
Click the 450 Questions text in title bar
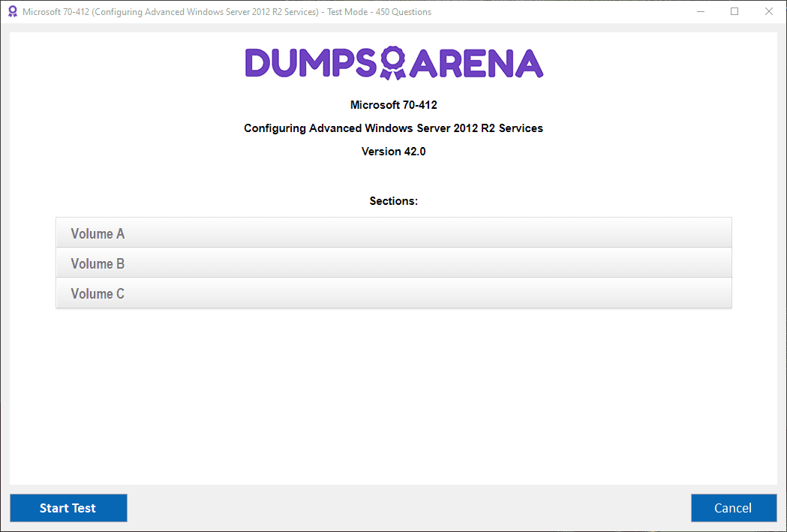(404, 11)
